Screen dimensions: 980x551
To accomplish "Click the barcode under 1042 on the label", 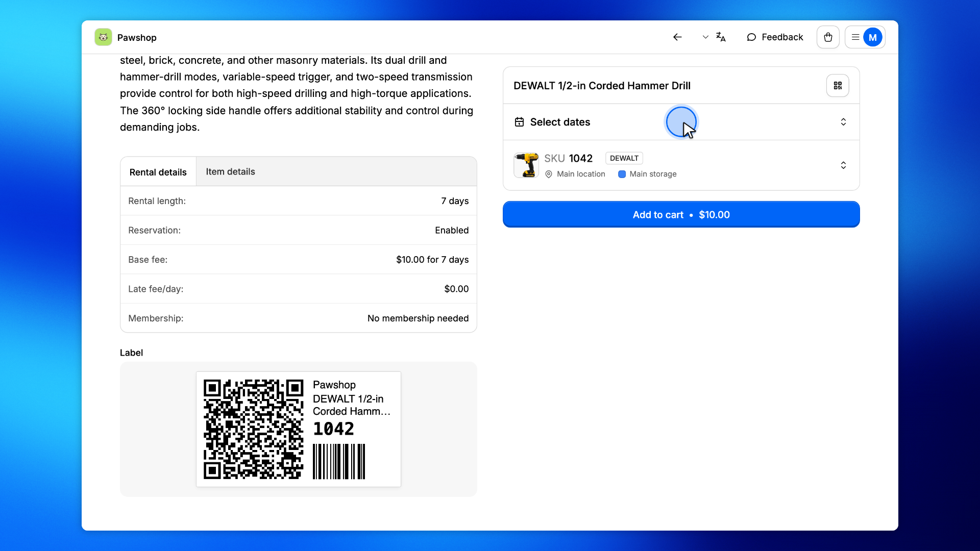I will pyautogui.click(x=339, y=461).
